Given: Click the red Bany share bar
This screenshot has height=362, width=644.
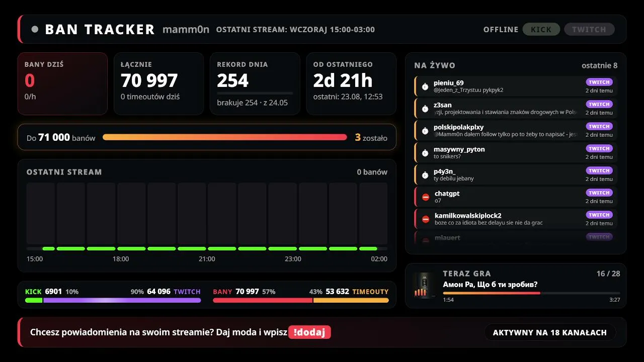Looking at the screenshot, I should (x=263, y=300).
